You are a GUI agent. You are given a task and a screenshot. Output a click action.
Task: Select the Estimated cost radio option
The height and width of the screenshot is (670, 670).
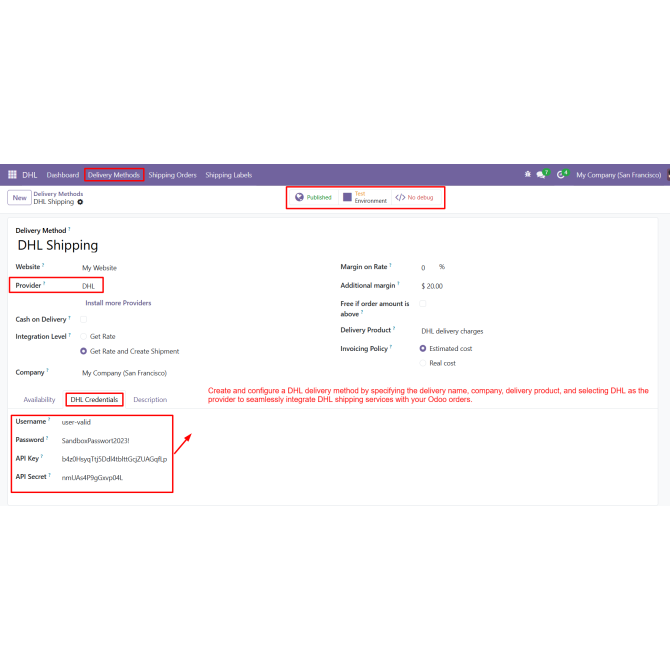point(423,348)
